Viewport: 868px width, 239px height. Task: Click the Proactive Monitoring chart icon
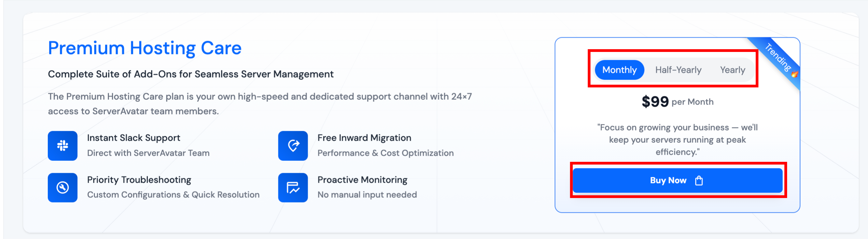click(293, 187)
